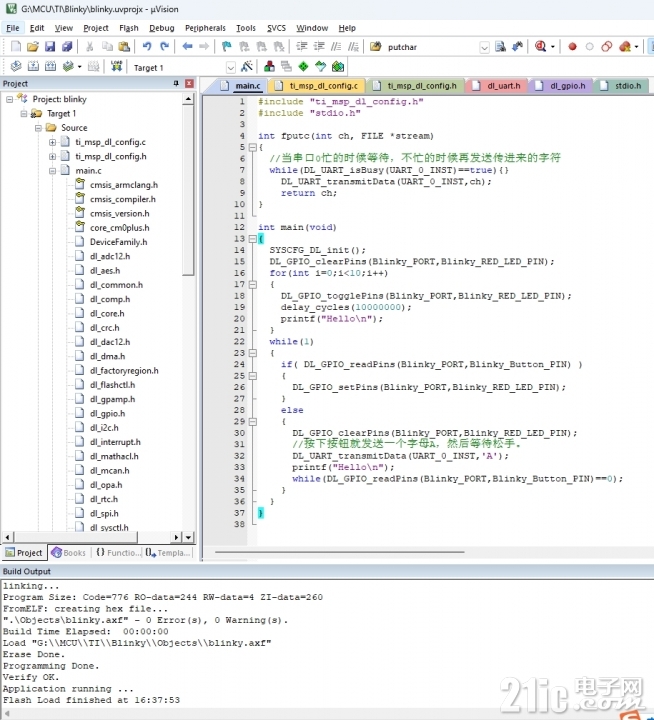Open the File menu

coord(12,28)
